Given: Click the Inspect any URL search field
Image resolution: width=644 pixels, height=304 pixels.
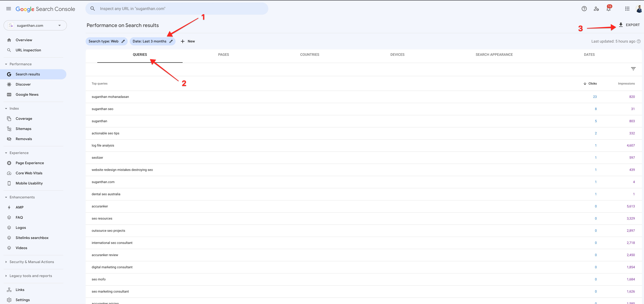Looking at the screenshot, I should [177, 9].
